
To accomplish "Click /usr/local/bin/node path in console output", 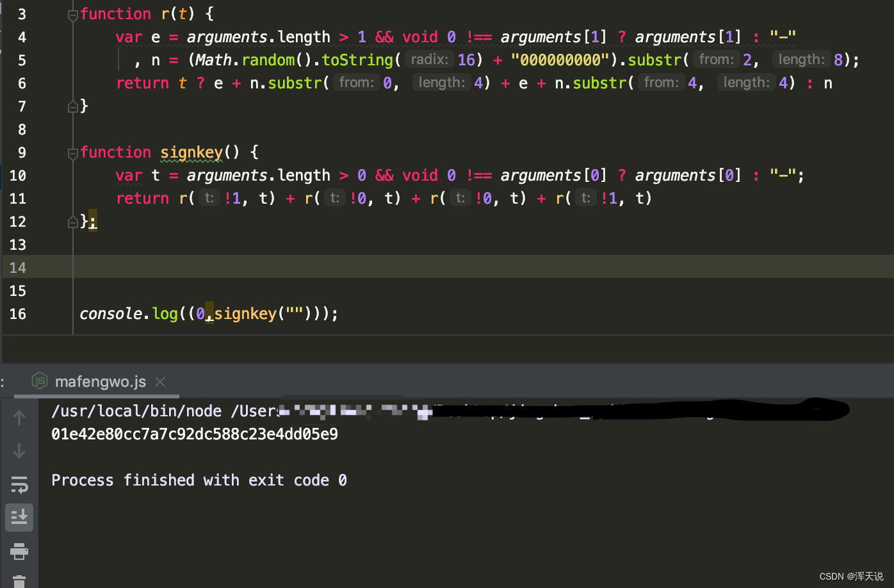I will pyautogui.click(x=136, y=411).
